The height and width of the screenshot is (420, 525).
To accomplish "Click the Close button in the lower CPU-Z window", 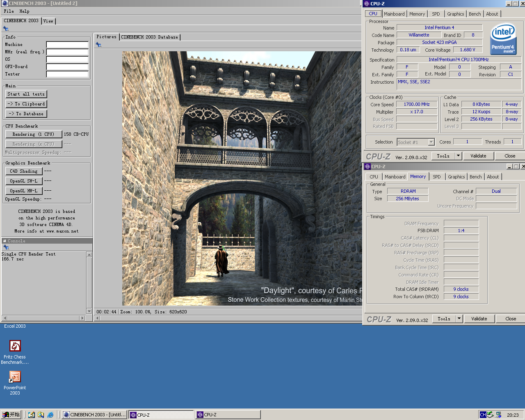I will pos(511,319).
